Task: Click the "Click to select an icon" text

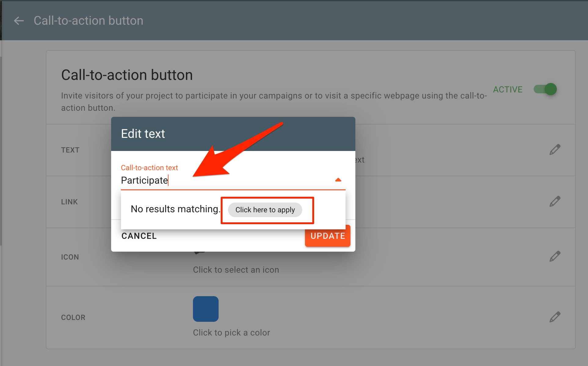Action: pos(236,270)
